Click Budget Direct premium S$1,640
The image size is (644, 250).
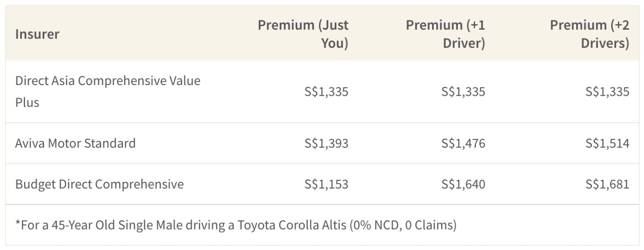[463, 184]
